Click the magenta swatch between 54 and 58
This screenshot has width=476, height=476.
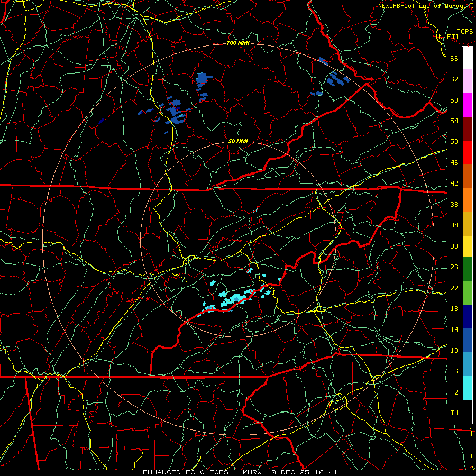point(467,105)
